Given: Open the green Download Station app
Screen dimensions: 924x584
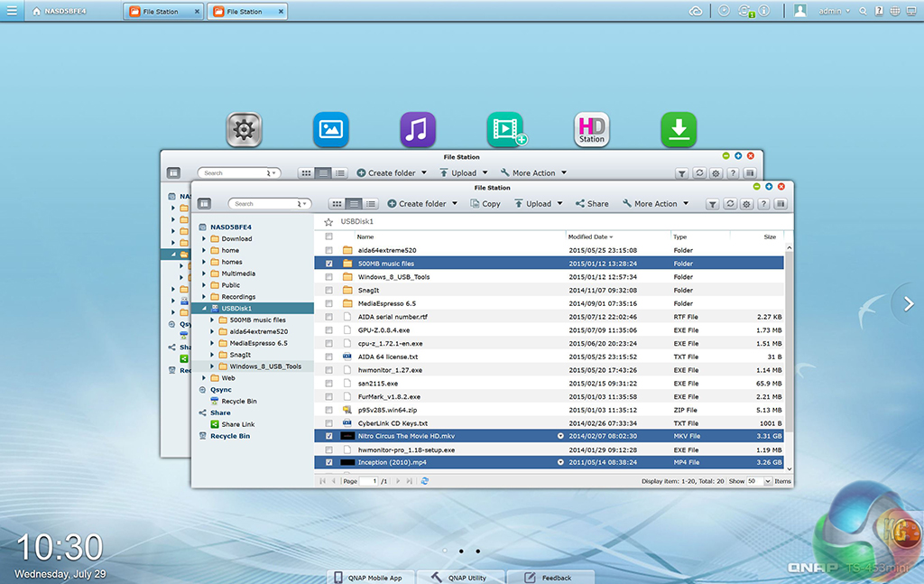Looking at the screenshot, I should click(679, 130).
